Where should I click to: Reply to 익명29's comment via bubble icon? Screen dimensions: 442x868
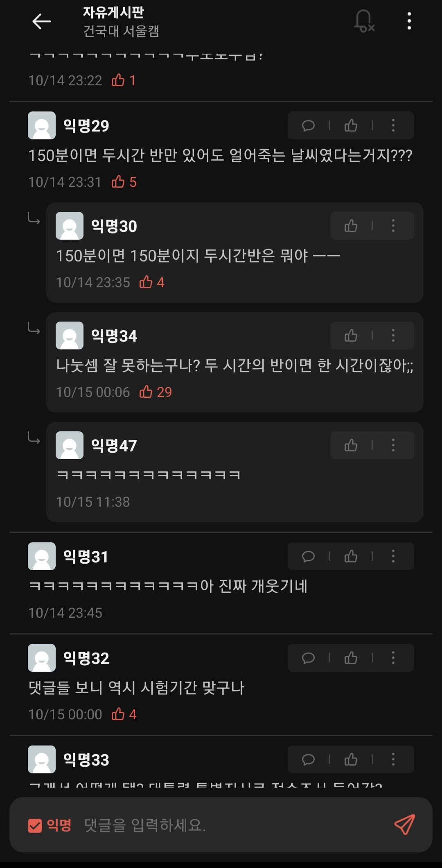tap(308, 125)
